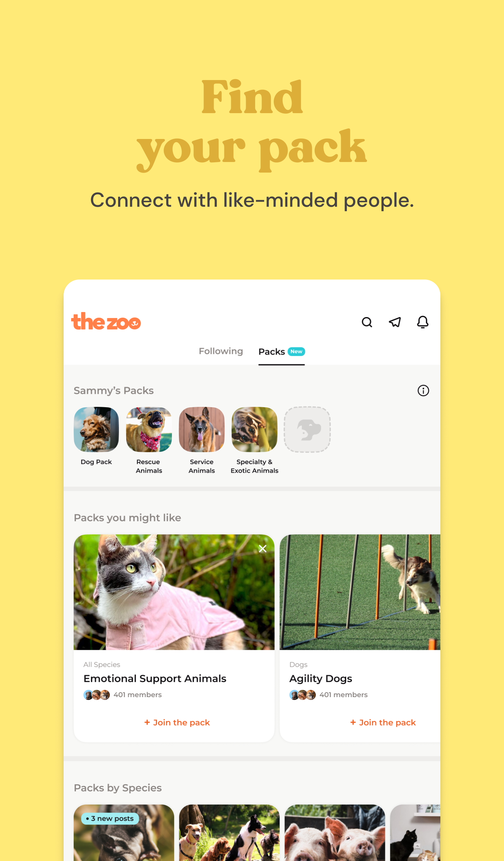This screenshot has height=861, width=504.
Task: Open notifications bell icon
Action: tap(423, 322)
